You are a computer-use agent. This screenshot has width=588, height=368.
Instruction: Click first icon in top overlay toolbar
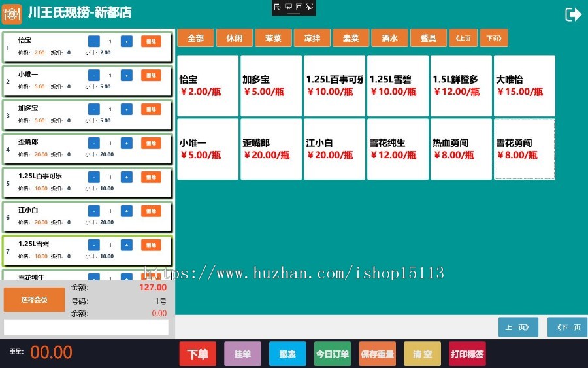point(278,7)
